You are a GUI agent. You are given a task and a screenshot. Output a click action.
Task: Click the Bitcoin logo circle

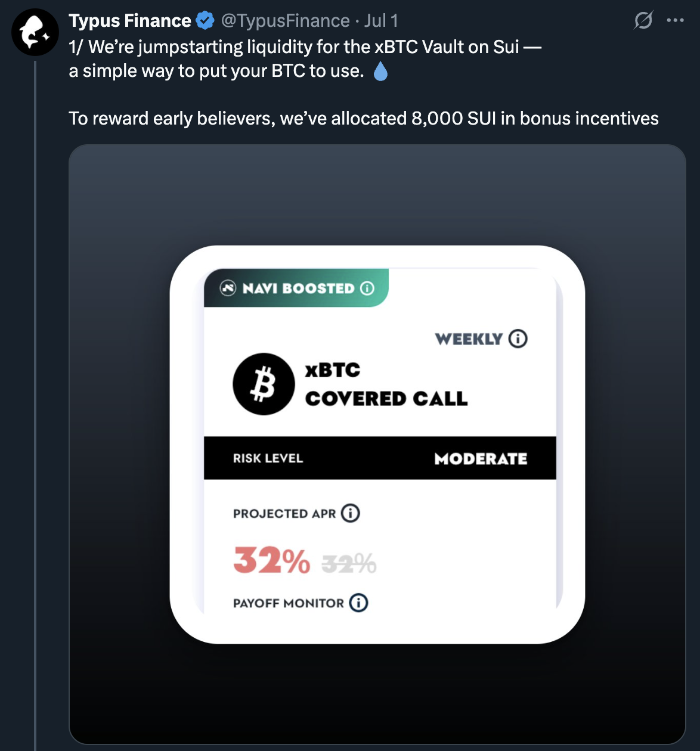coord(264,384)
